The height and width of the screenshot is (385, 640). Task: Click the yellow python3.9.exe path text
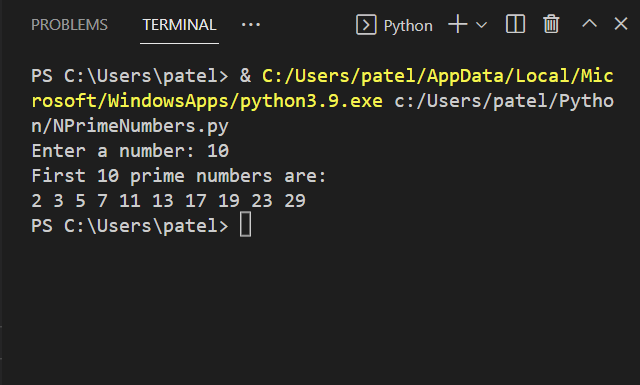(322, 89)
